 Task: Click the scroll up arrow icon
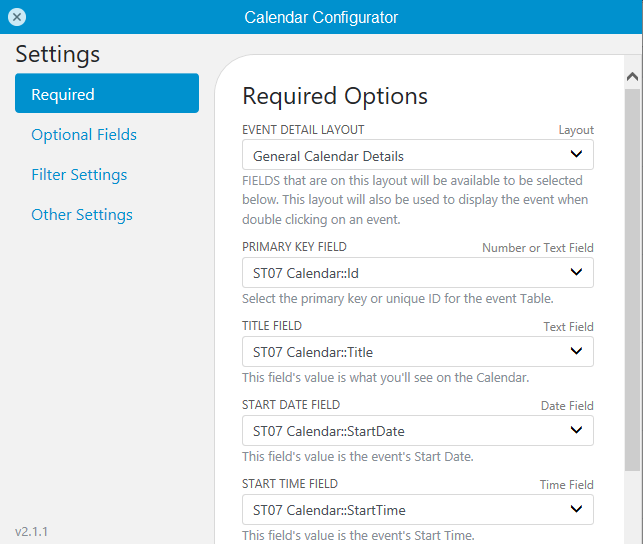click(632, 77)
